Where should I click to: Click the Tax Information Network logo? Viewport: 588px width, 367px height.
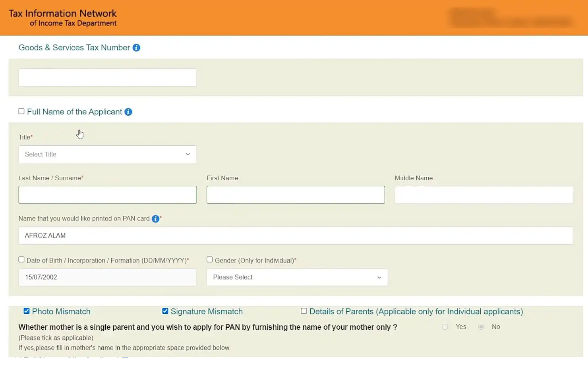click(63, 18)
